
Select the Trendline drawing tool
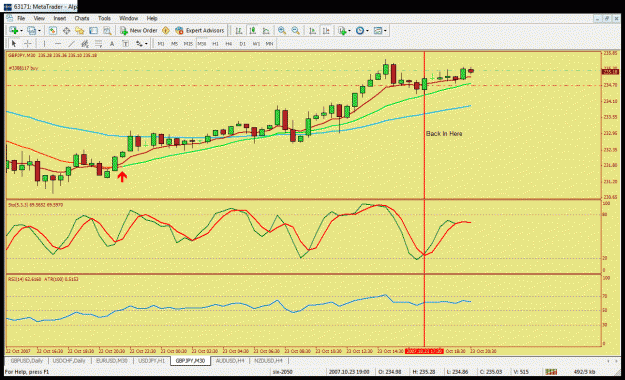click(71, 43)
